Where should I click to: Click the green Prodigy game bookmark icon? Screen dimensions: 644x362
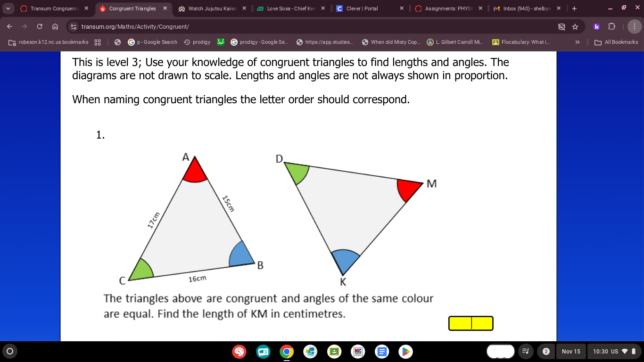point(221,42)
